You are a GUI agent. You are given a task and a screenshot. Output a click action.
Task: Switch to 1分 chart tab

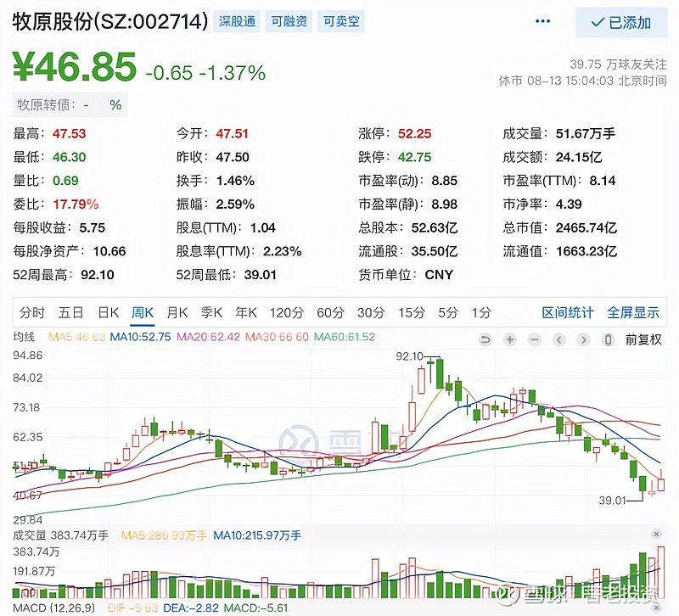click(x=481, y=312)
